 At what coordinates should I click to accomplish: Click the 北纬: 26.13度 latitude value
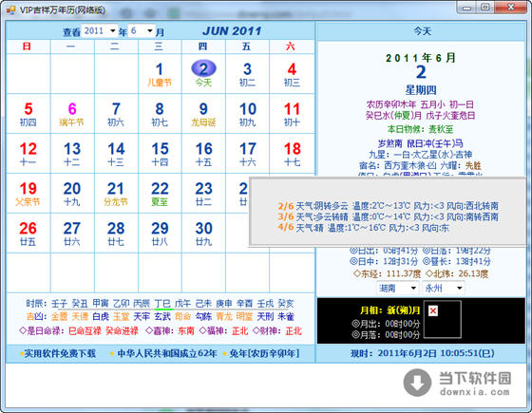[457, 273]
